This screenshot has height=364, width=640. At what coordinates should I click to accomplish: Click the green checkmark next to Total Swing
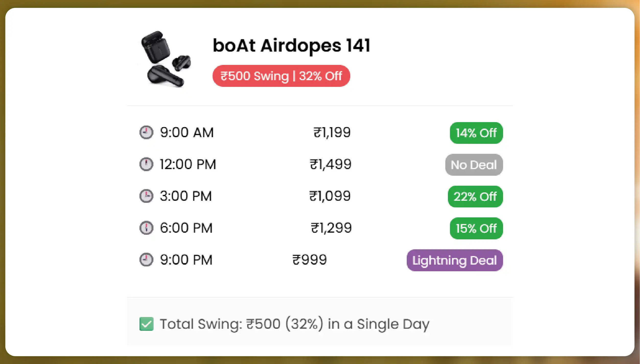146,324
